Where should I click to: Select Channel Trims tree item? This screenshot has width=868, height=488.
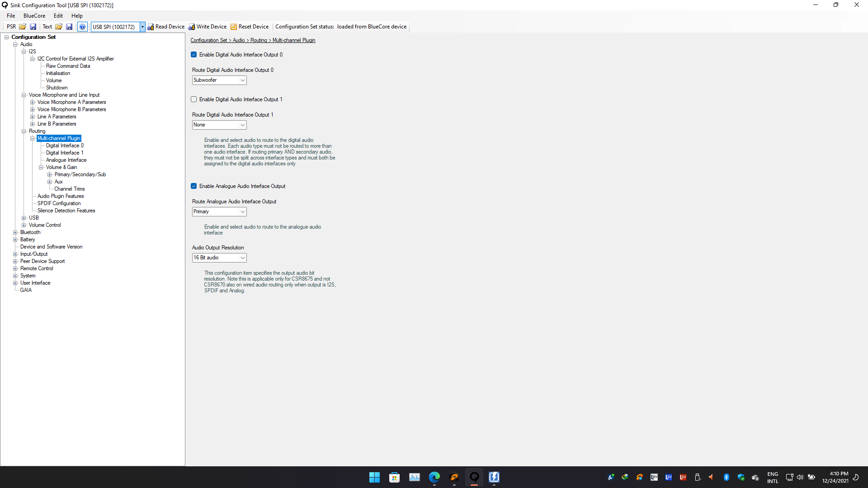pyautogui.click(x=70, y=189)
